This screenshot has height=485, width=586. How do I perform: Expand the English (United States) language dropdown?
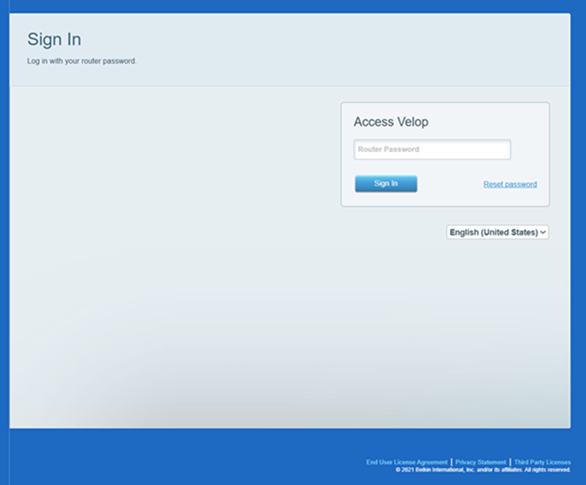[x=497, y=232]
